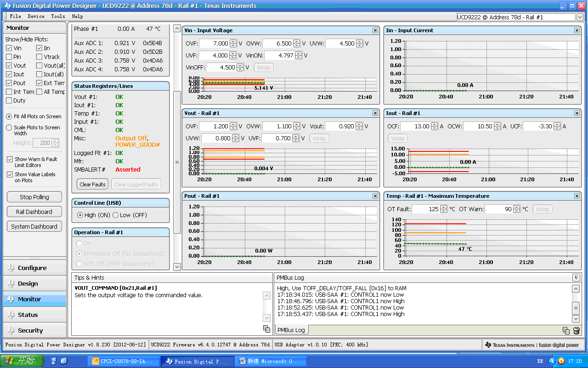Viewport: 588px width, 368px height.
Task: Open the Configure section icon in sidebar
Action: coord(11,268)
